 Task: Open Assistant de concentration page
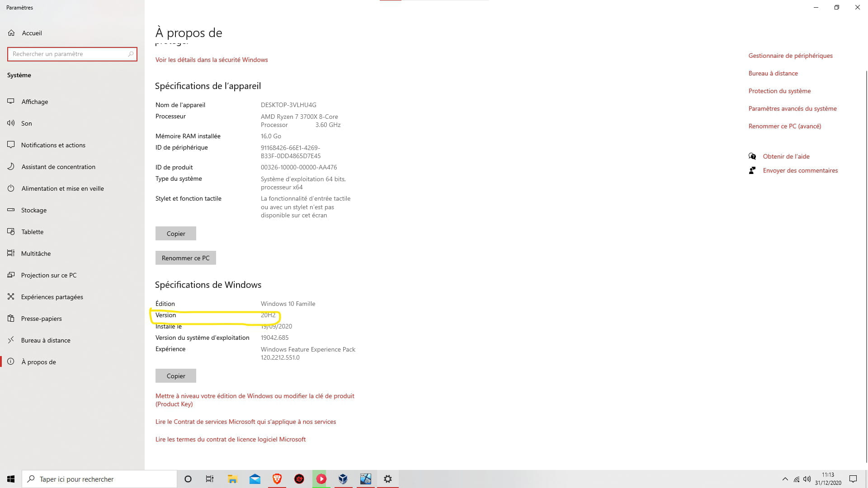72,167
